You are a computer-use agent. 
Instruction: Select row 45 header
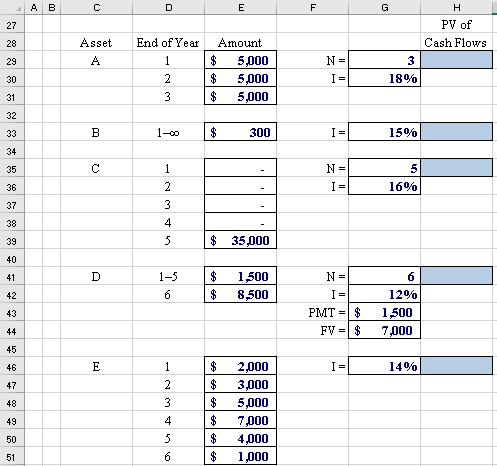(12, 349)
